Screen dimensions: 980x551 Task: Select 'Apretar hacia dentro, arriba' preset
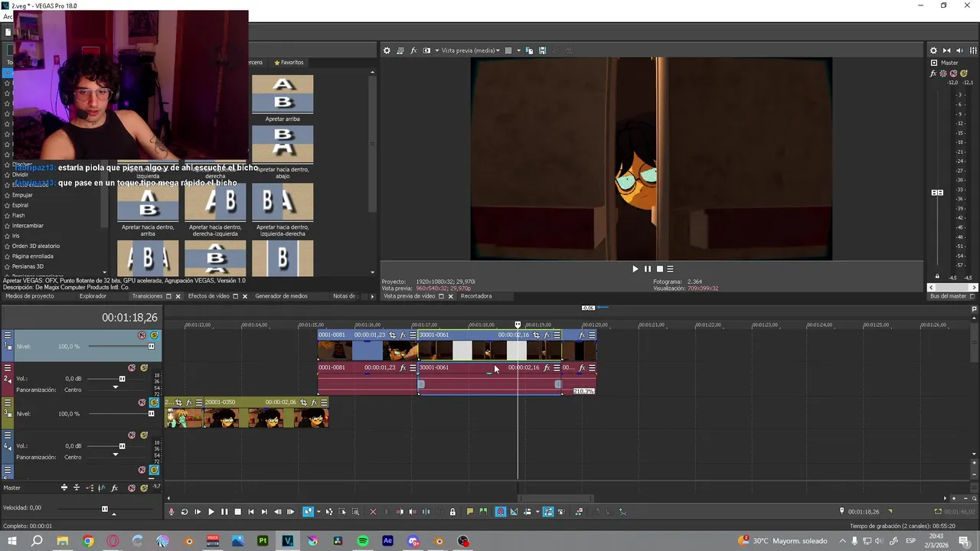point(148,210)
